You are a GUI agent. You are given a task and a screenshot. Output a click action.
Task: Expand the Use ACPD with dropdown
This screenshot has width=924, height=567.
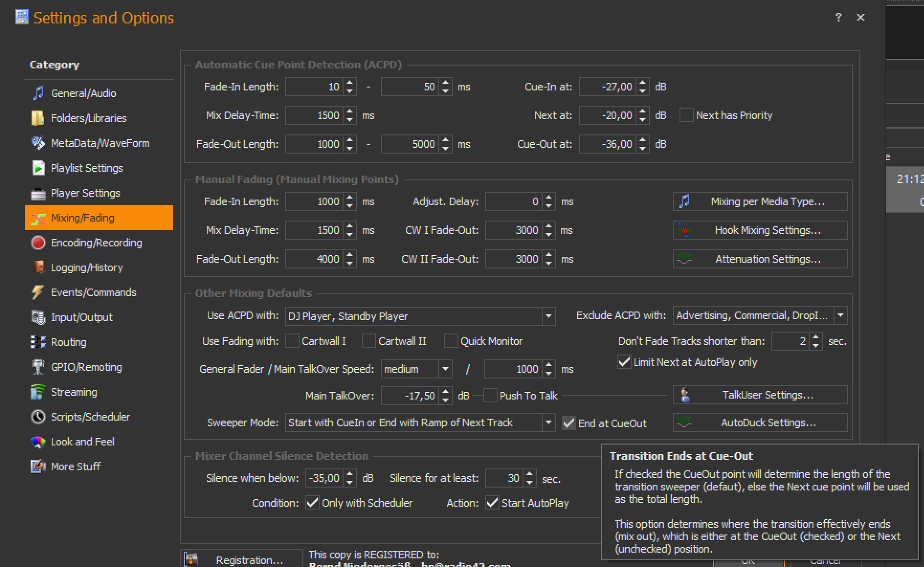coord(548,316)
